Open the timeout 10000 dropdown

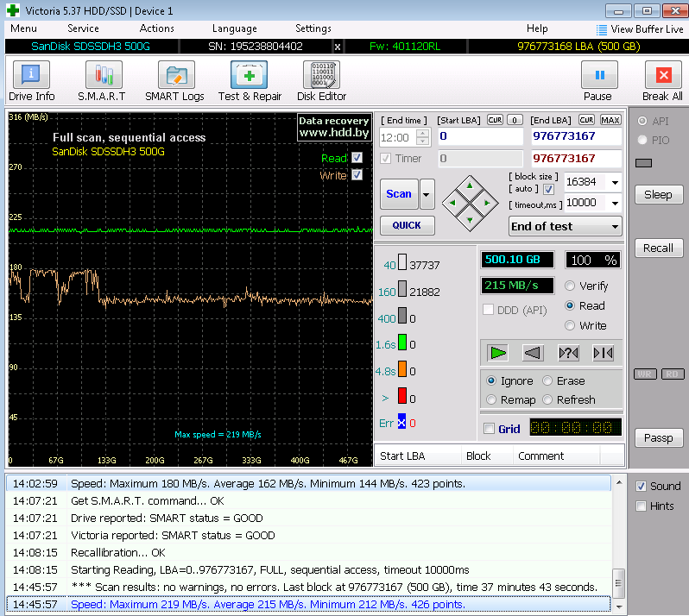click(615, 204)
